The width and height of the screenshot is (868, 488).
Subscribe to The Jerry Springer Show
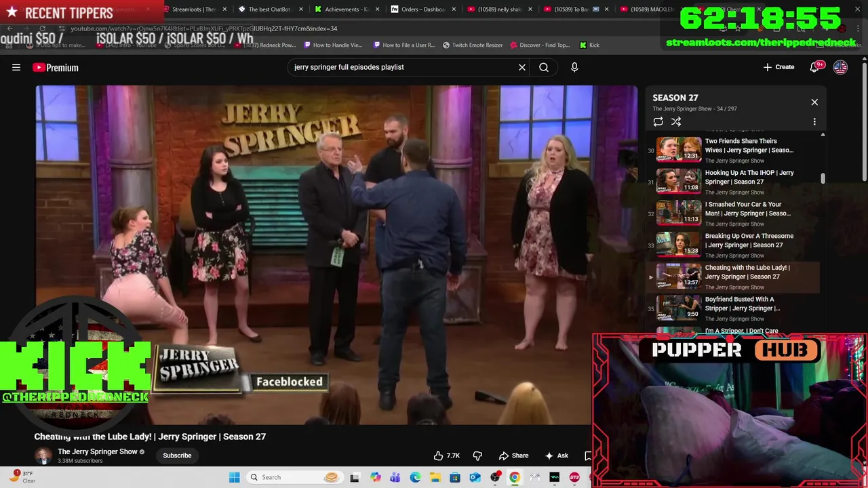(x=177, y=455)
